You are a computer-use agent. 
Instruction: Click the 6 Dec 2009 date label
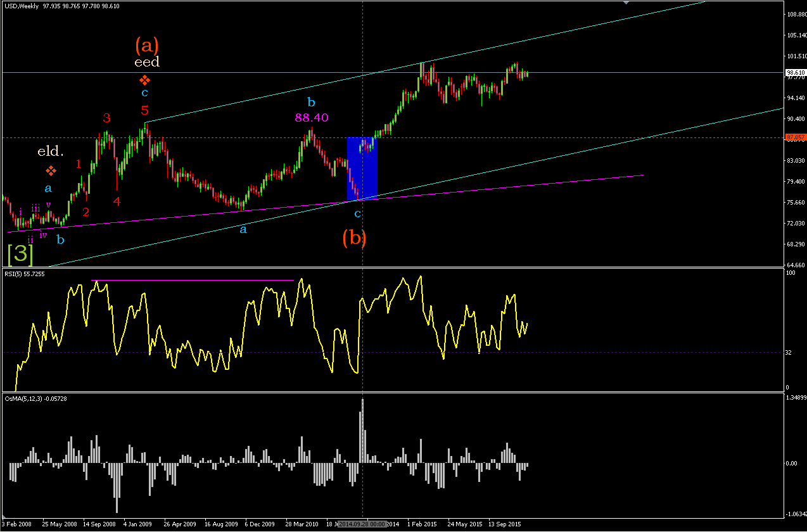coord(260,524)
